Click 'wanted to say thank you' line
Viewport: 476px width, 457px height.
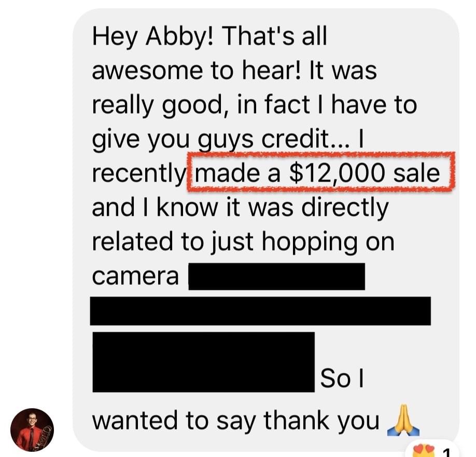tap(236, 421)
